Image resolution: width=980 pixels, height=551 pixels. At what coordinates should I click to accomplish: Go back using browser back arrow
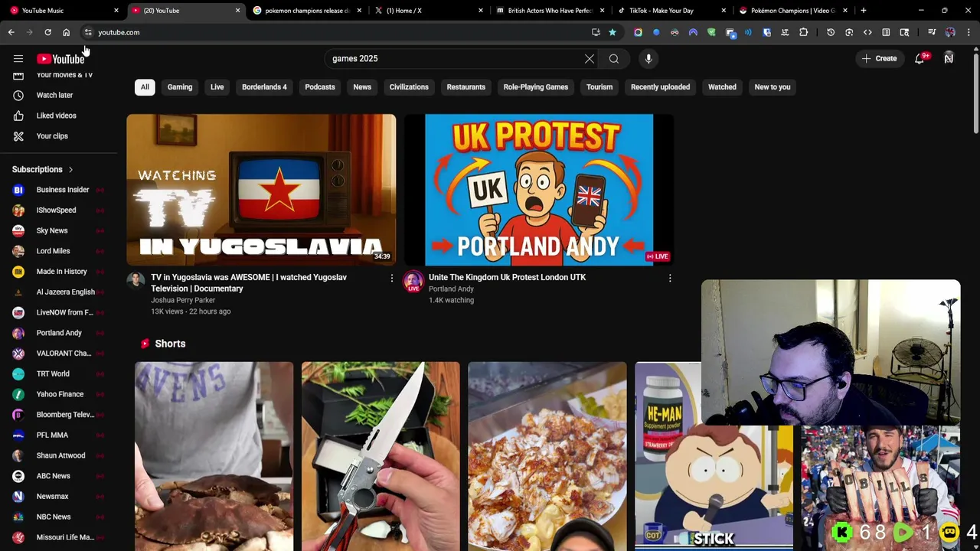pyautogui.click(x=11, y=32)
